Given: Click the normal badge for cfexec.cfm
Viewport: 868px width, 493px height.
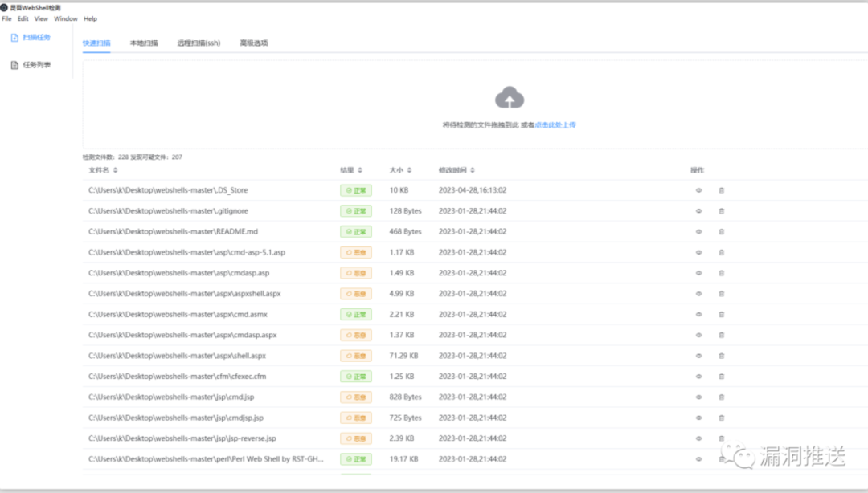Looking at the screenshot, I should point(356,377).
